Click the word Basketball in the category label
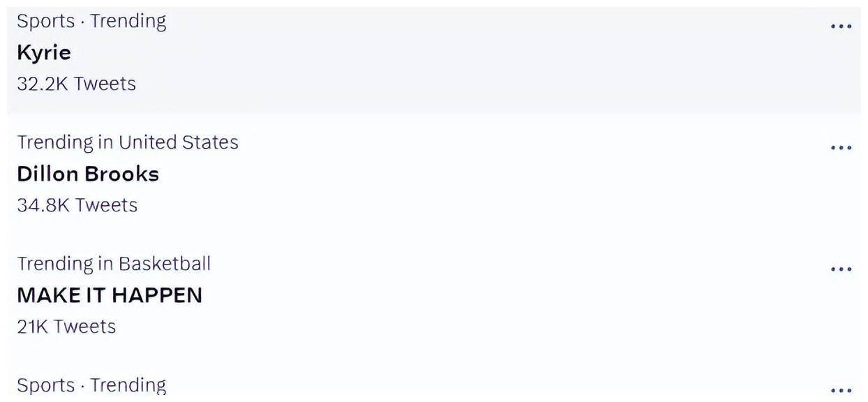This screenshot has width=868, height=402. click(x=165, y=264)
